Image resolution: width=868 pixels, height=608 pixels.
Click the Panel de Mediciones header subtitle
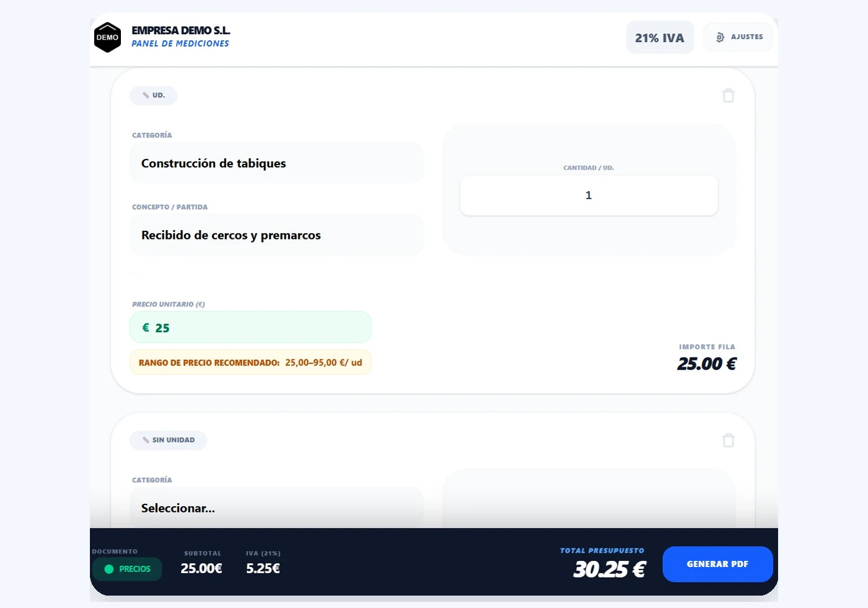pos(180,43)
